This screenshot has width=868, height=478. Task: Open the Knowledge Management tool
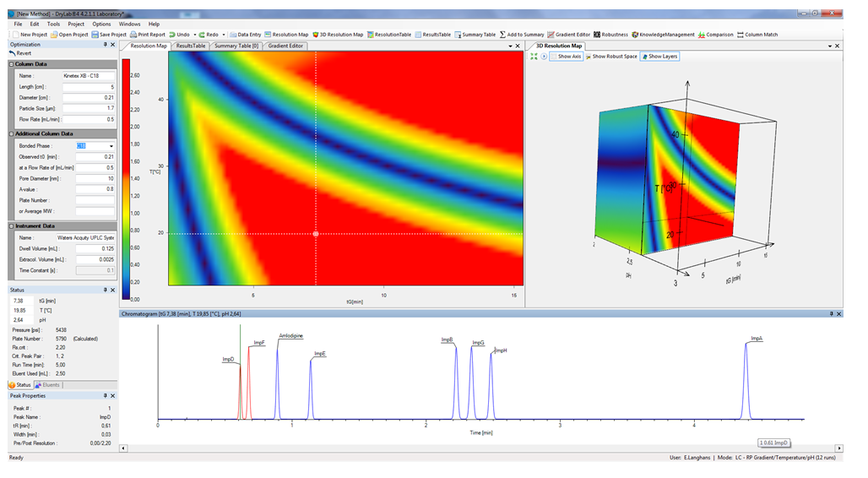pyautogui.click(x=635, y=35)
